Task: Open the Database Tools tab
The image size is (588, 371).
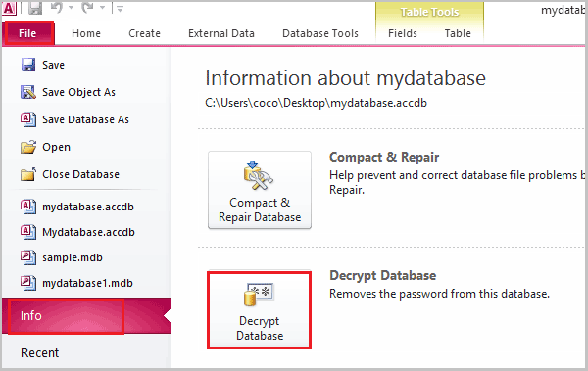Action: 320,33
